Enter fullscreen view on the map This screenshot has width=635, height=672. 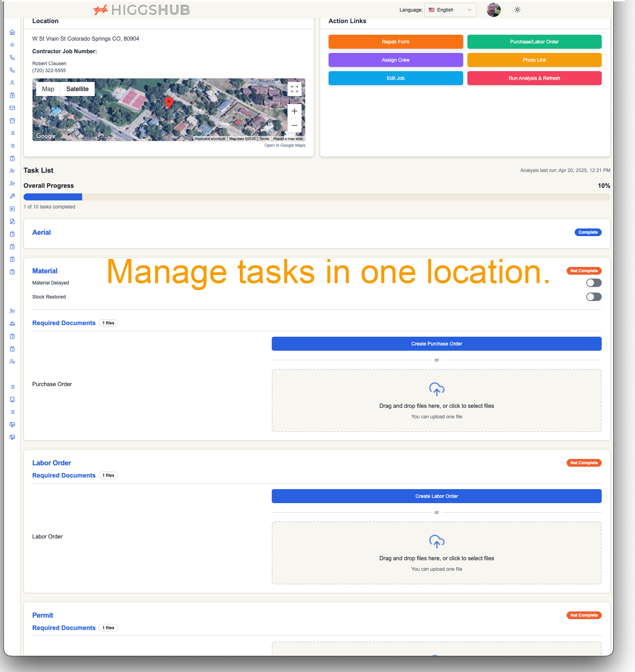click(294, 89)
